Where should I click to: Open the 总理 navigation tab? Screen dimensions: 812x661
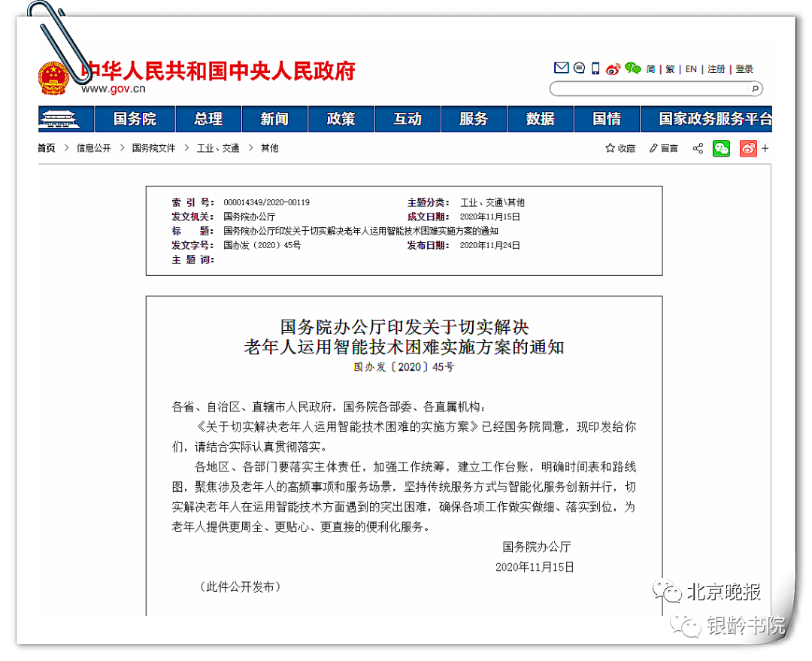(208, 119)
